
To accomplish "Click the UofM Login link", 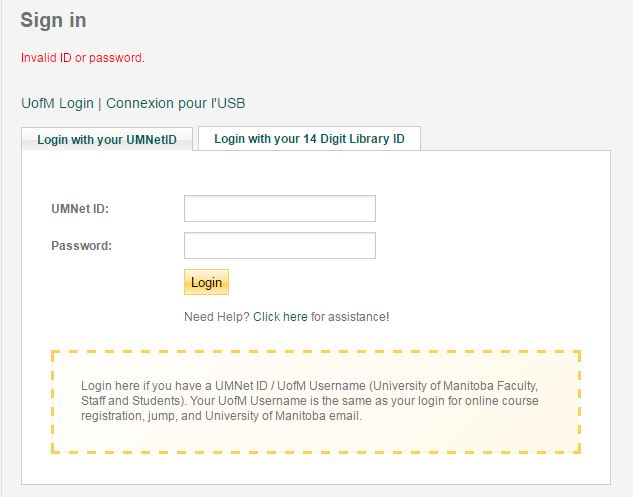I will pyautogui.click(x=57, y=103).
